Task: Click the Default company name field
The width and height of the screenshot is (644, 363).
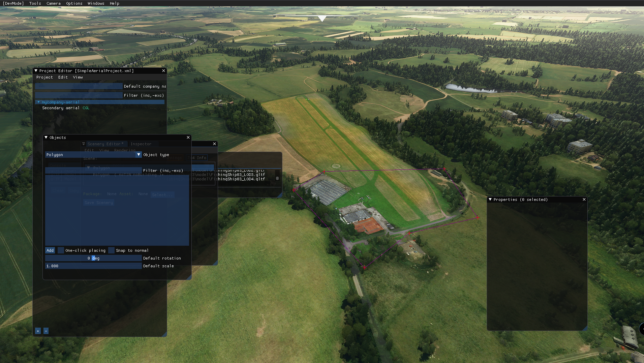Action: click(79, 86)
